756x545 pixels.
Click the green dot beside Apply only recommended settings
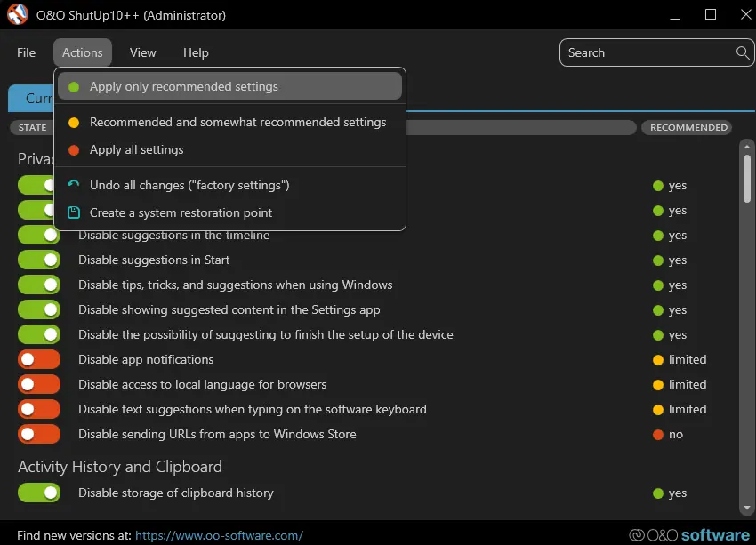coord(74,87)
